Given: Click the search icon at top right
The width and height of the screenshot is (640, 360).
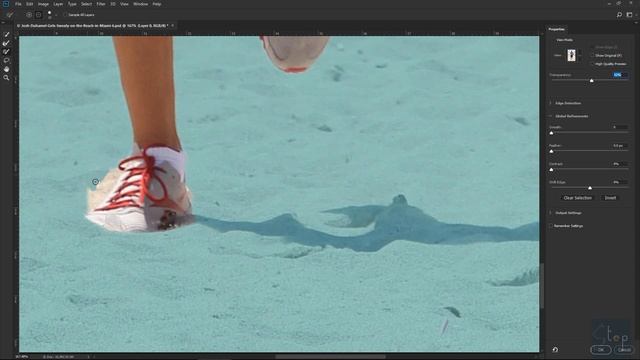Looking at the screenshot, I should click(x=619, y=15).
